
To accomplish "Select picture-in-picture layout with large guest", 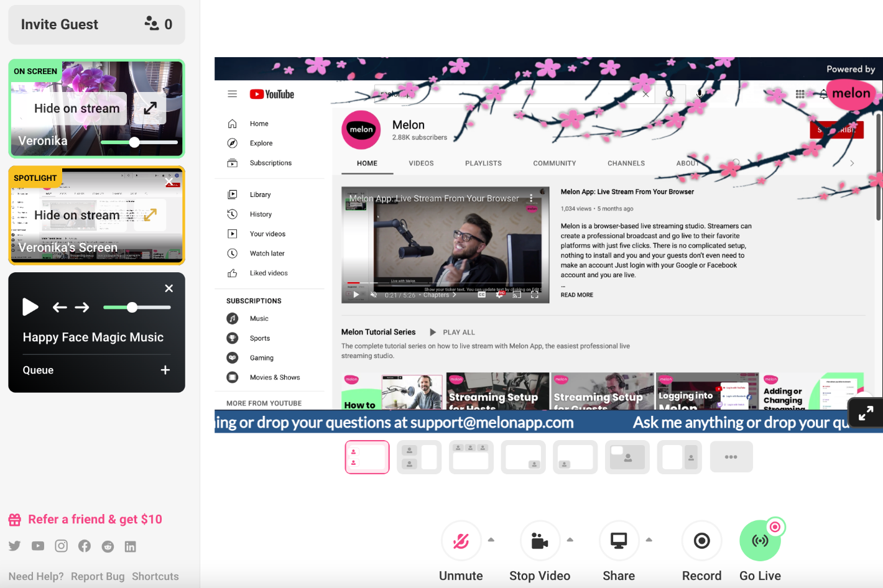I will [627, 457].
